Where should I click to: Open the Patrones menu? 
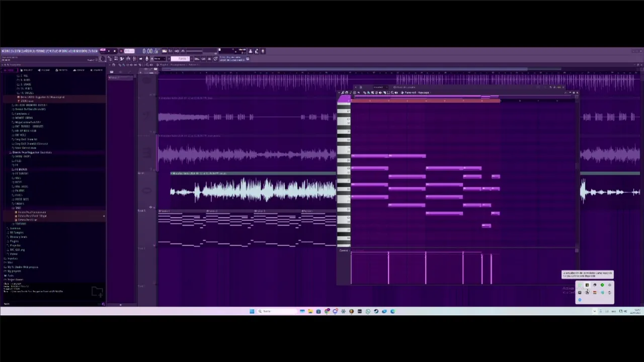click(x=41, y=51)
